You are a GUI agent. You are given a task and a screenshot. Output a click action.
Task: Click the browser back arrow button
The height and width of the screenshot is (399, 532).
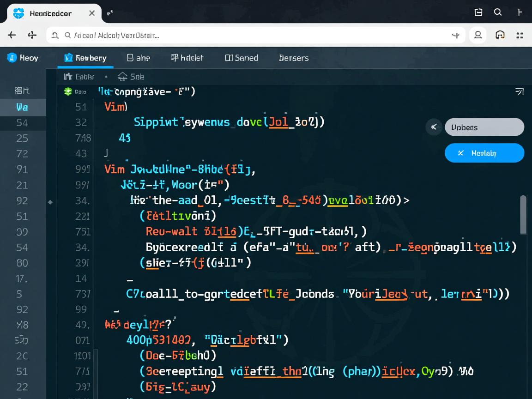click(12, 35)
